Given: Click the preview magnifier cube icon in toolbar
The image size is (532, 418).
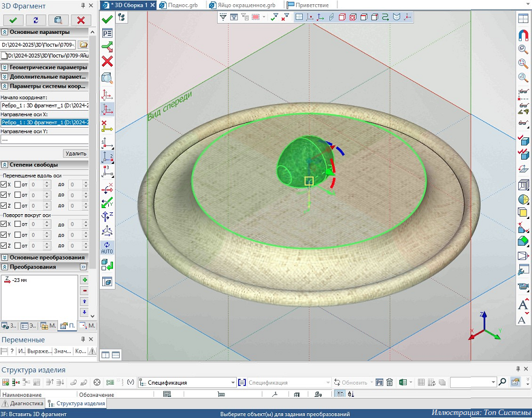Looking at the screenshot, I should (107, 78).
